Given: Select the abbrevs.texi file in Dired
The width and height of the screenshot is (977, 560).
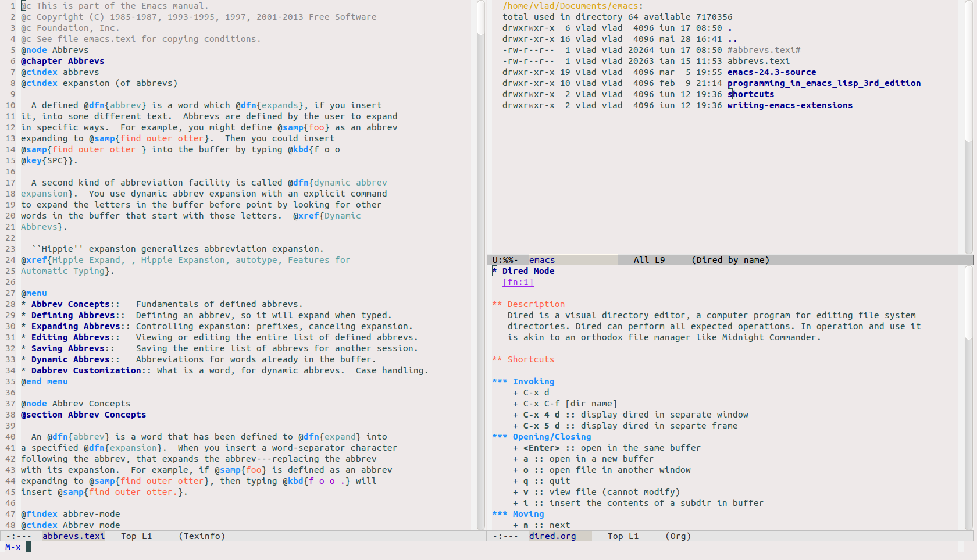Looking at the screenshot, I should coord(758,61).
